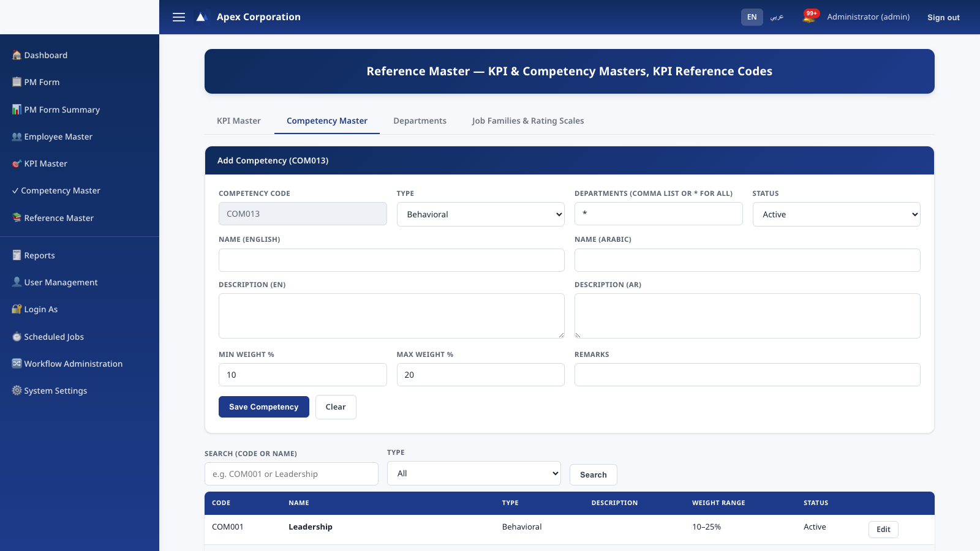
Task: Open the competency Type dropdown showing Behavioral
Action: 480,214
